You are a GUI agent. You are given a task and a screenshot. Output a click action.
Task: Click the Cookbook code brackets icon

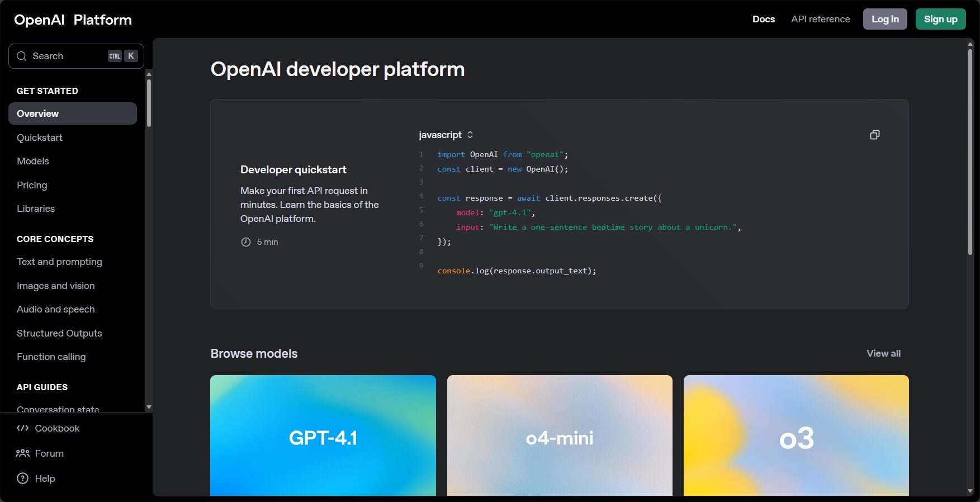[22, 428]
